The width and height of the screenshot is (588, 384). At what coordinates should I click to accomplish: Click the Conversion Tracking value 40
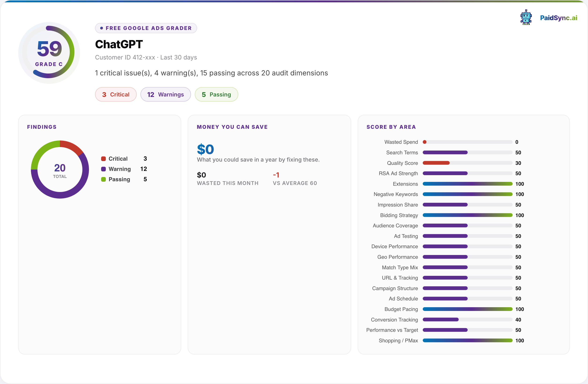pyautogui.click(x=518, y=320)
